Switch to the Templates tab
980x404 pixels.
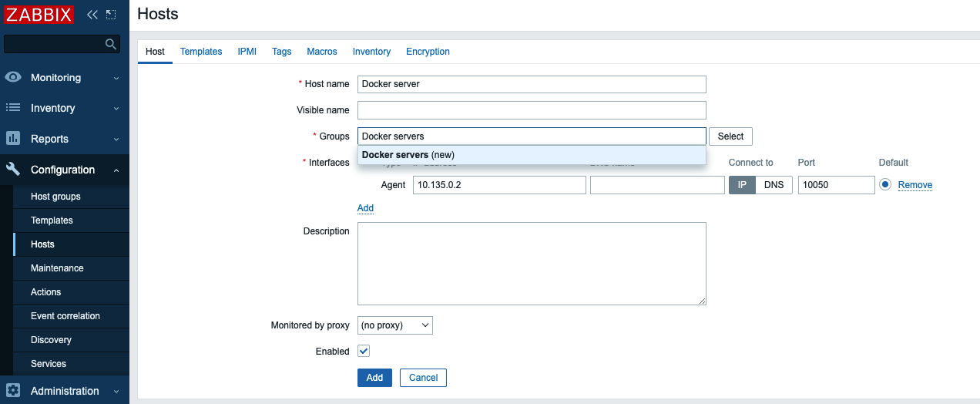pos(201,52)
